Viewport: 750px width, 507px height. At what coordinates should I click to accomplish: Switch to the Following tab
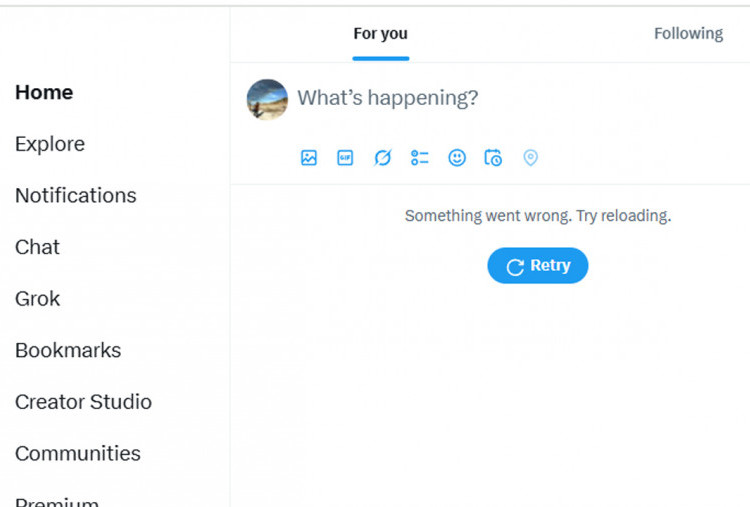[x=688, y=34]
